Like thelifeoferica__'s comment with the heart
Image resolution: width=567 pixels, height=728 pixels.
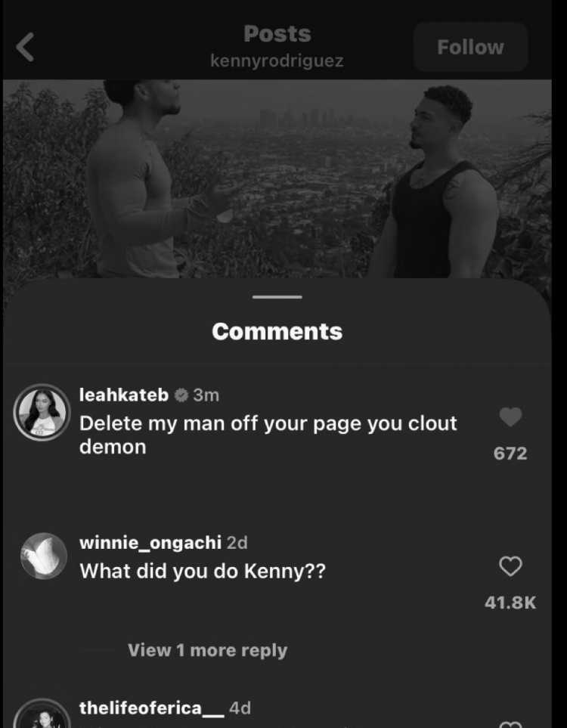pyautogui.click(x=510, y=724)
